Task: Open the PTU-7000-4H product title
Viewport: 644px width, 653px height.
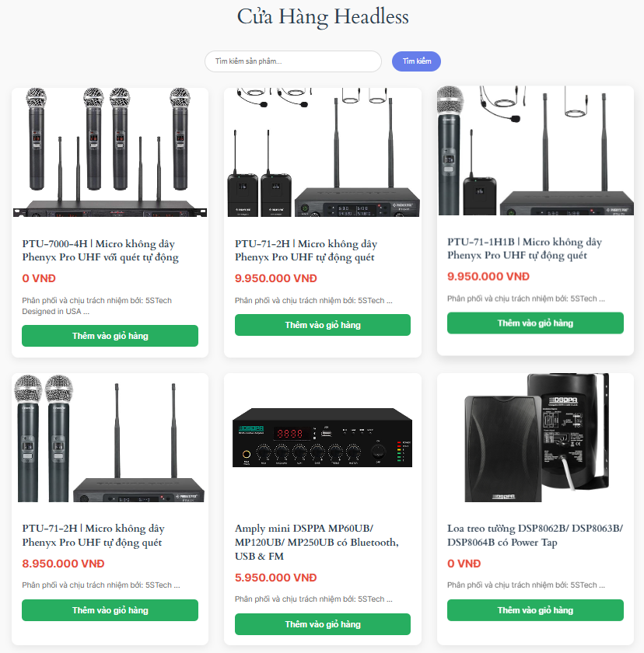Action: 100,250
